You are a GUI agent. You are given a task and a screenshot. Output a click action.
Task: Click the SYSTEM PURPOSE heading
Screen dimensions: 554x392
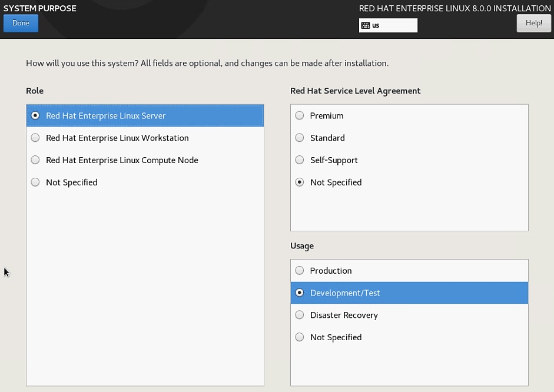tap(40, 8)
